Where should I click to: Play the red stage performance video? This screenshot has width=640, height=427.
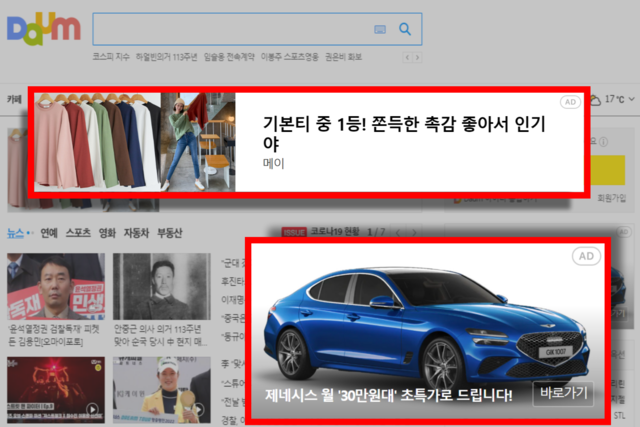(56, 390)
